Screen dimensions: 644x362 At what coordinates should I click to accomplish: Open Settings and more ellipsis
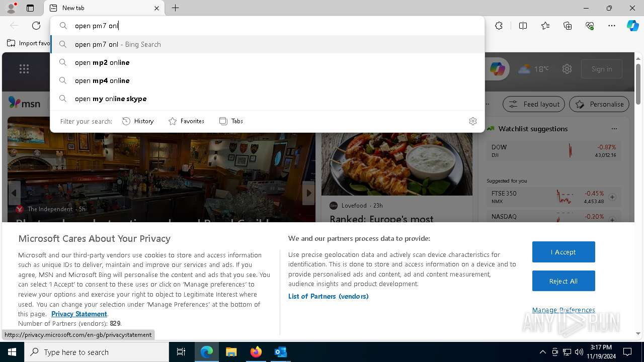(x=612, y=26)
